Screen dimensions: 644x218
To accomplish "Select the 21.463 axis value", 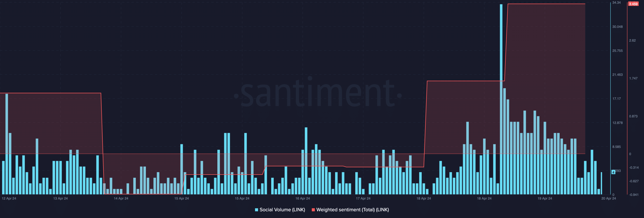I will click(617, 75).
